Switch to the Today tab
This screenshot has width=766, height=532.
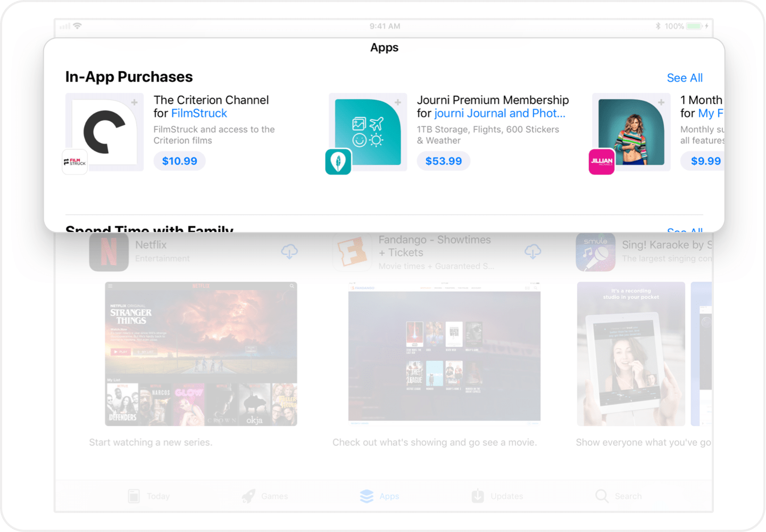tap(149, 496)
